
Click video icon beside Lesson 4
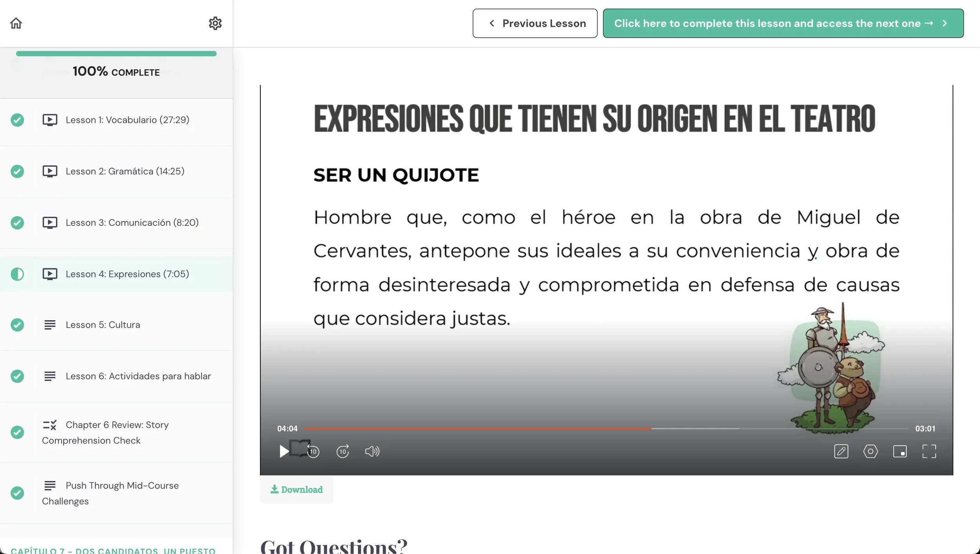(50, 274)
